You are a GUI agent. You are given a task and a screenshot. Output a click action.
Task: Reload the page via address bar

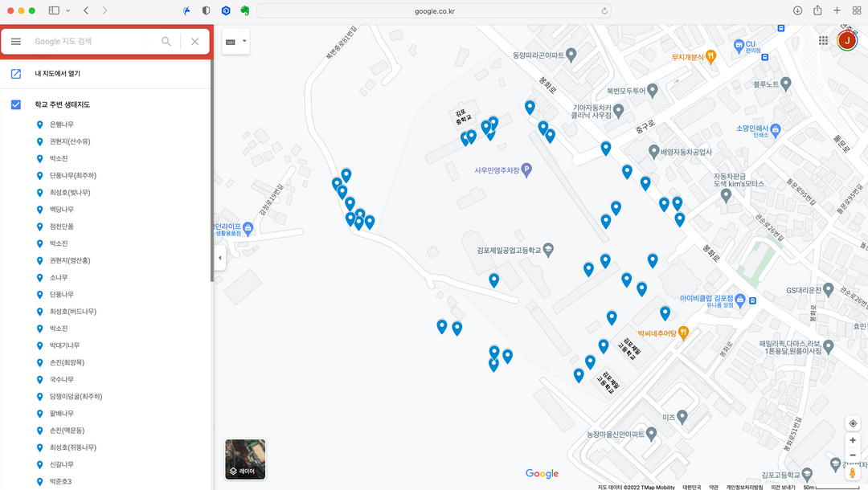click(x=604, y=11)
